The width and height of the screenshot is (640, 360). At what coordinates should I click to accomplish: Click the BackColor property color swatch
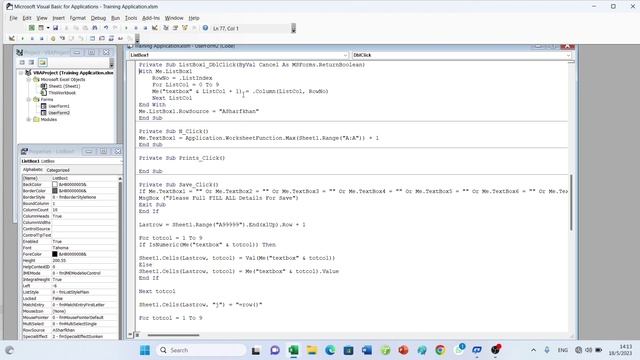coord(55,184)
